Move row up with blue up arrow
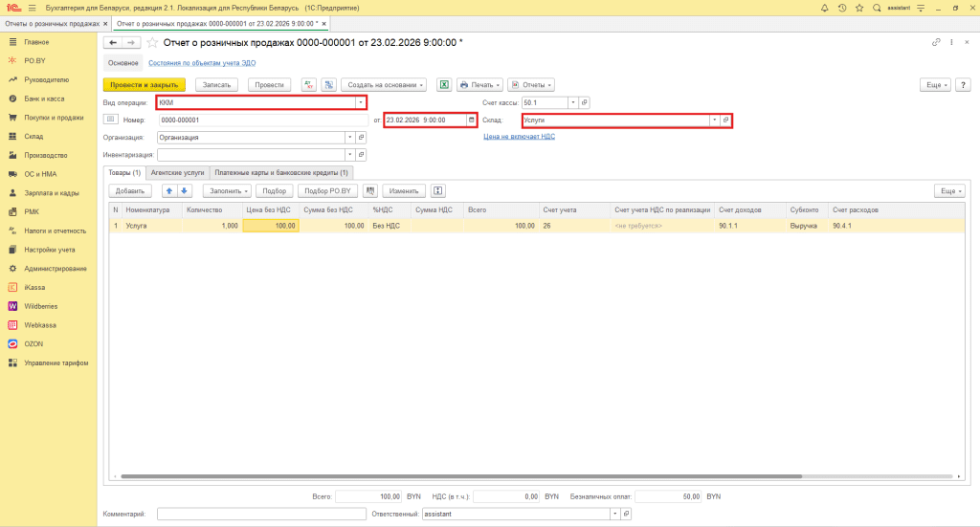Image resolution: width=980 pixels, height=527 pixels. [168, 191]
